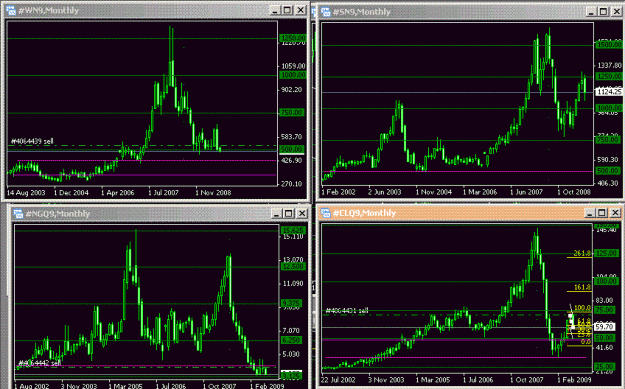Click the 1 Feb 2009 date in CLQ9 chart
This screenshot has height=389, width=625.
click(574, 380)
